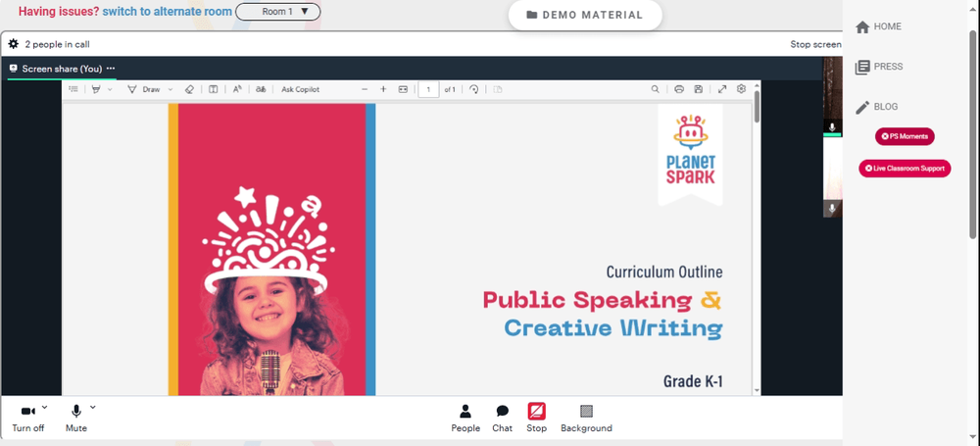Click 'Grade K-1' text in PDF
The height and width of the screenshot is (446, 980).
(693, 381)
